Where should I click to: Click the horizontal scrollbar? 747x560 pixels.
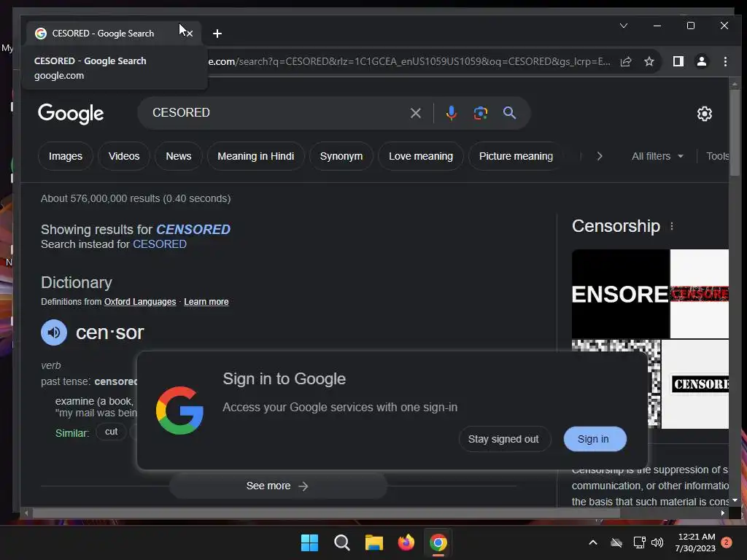click(x=326, y=513)
